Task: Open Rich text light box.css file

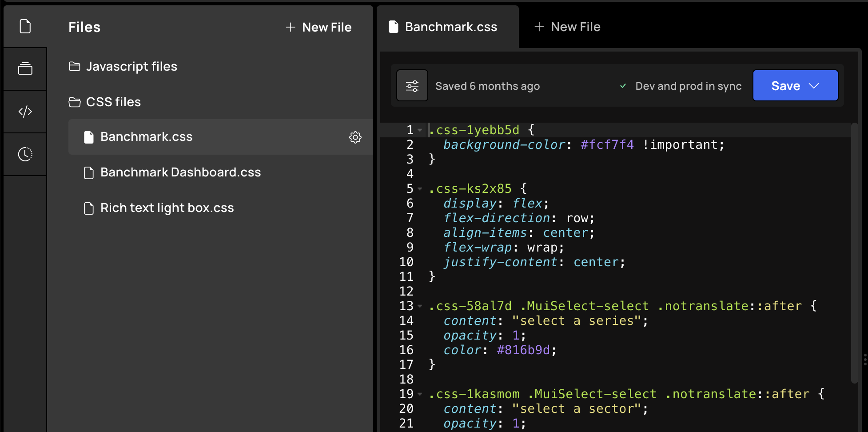Action: pos(159,208)
